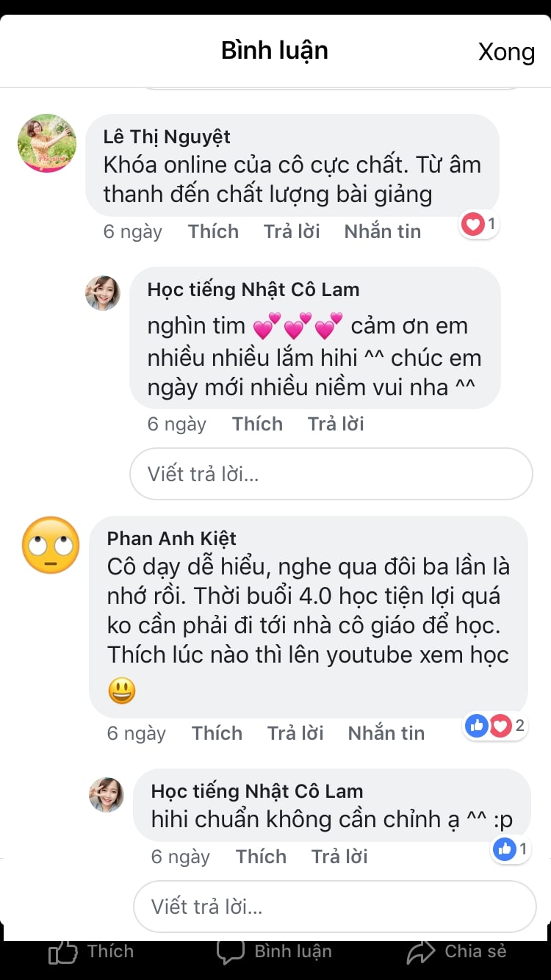Like Phan Anh Kiệt's comment with Thích

[x=217, y=733]
